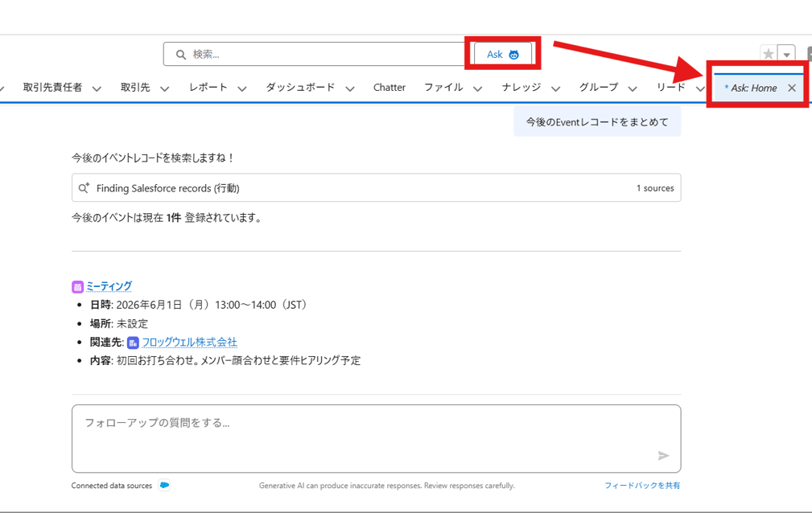Image resolution: width=812 pixels, height=513 pixels.
Task: Expand the 取引先責任者 chevron menu
Action: coord(97,88)
